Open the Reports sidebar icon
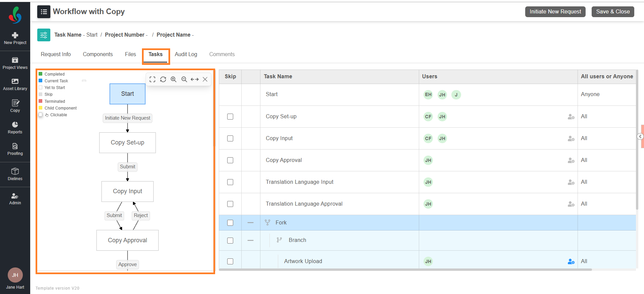The image size is (644, 294). (15, 128)
